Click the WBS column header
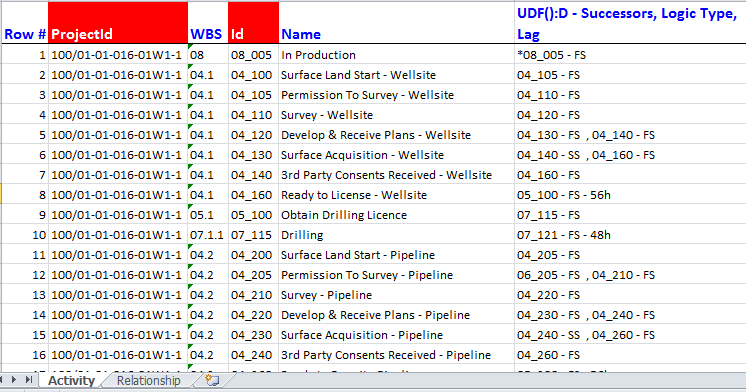The width and height of the screenshot is (746, 392). [x=208, y=22]
